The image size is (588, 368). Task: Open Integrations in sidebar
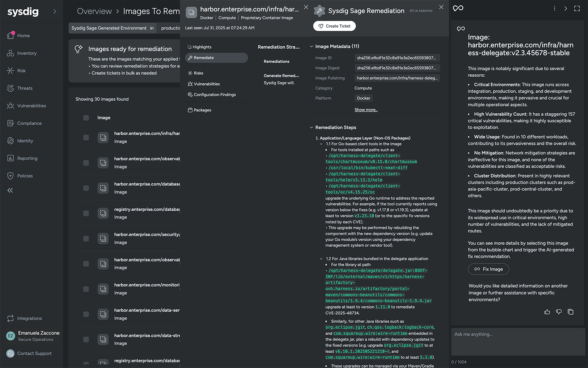[24, 319]
